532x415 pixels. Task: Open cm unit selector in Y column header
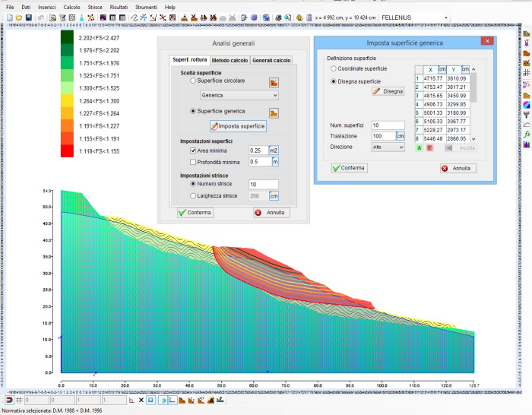[x=465, y=69]
